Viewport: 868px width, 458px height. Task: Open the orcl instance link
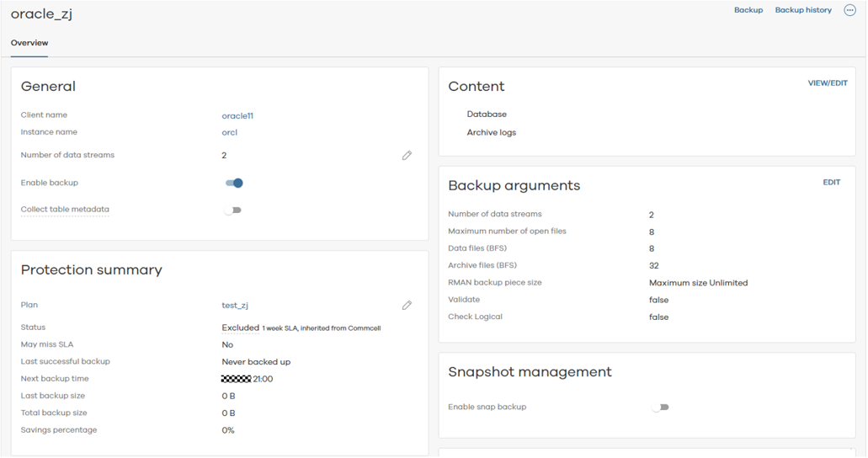pos(229,132)
